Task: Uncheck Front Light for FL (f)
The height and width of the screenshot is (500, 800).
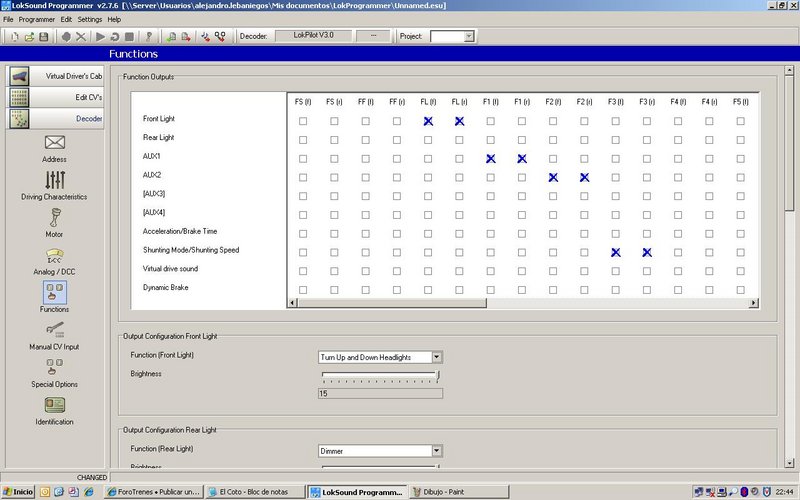Action: pyautogui.click(x=428, y=121)
